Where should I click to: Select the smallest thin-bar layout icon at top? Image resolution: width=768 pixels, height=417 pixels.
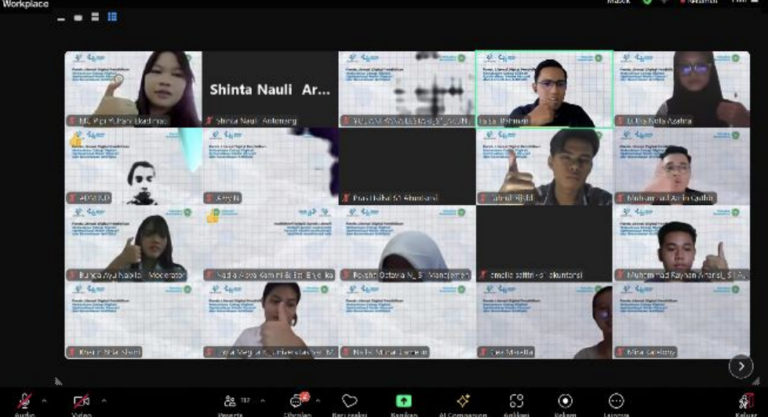61,19
